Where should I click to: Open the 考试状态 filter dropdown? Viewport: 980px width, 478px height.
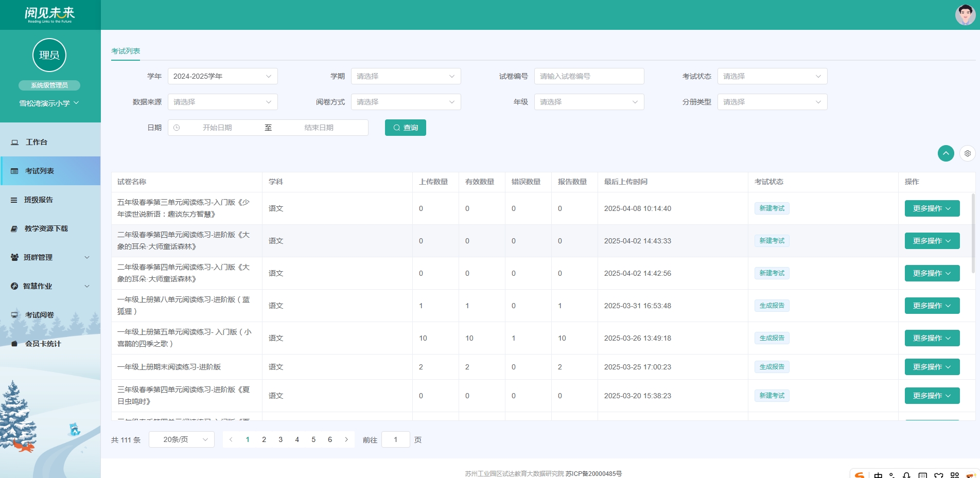(x=772, y=76)
